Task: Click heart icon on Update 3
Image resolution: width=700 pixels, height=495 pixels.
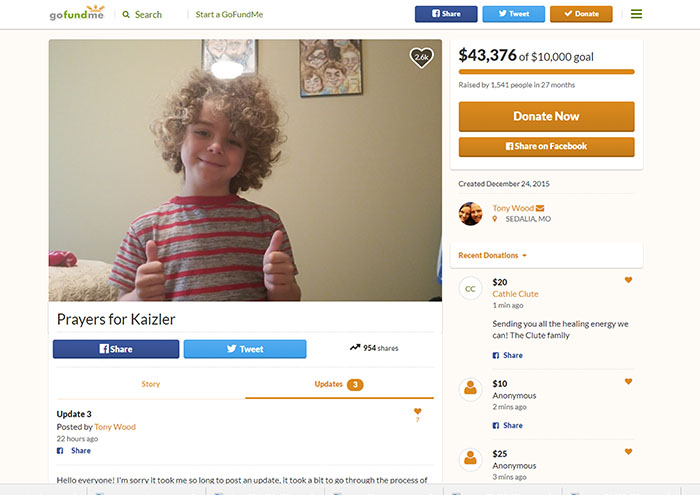Action: 417,411
